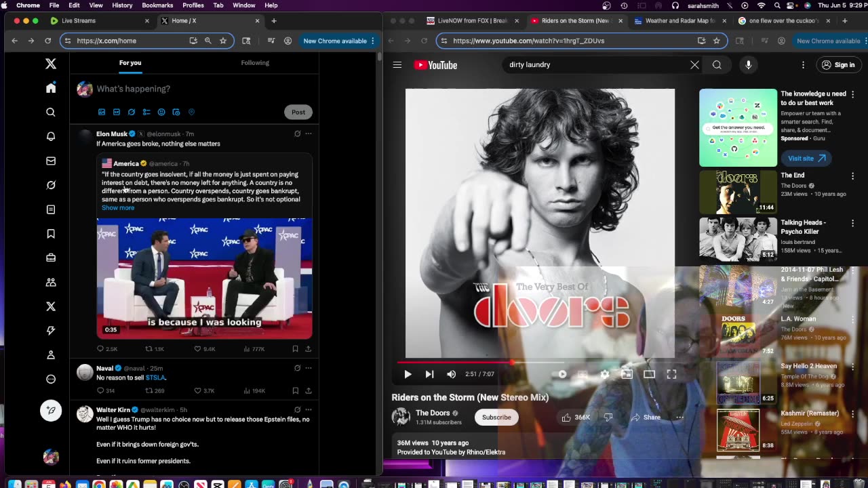Image resolution: width=868 pixels, height=488 pixels.
Task: Open options for Talking Heads Psycho Killer
Action: 853,223
